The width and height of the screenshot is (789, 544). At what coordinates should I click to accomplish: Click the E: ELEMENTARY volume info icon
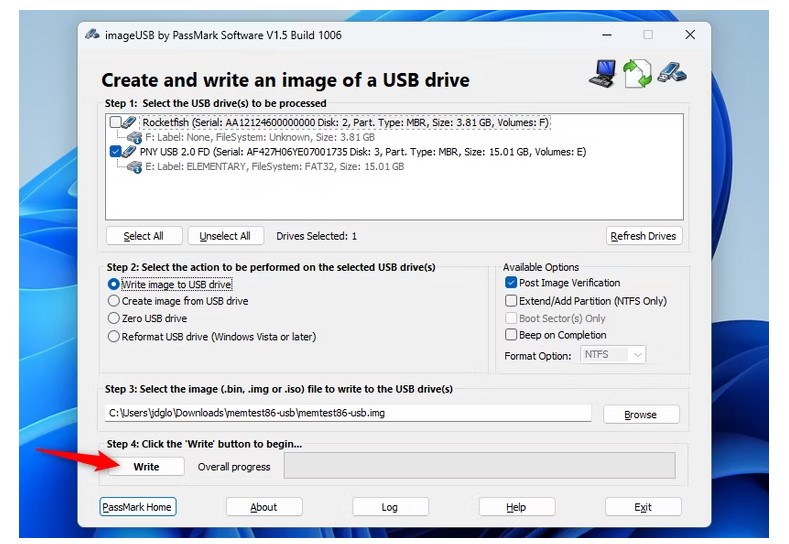tap(134, 167)
